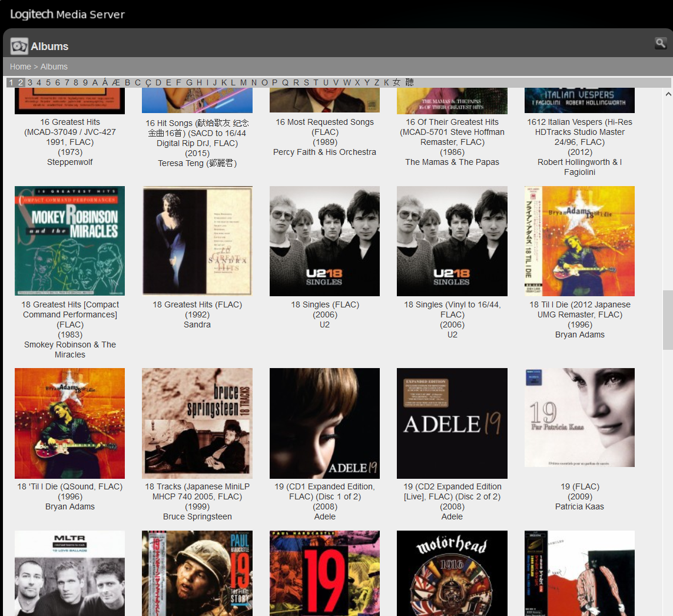Return to page 1 of albums
Screen dimensions: 673x616
[11, 82]
